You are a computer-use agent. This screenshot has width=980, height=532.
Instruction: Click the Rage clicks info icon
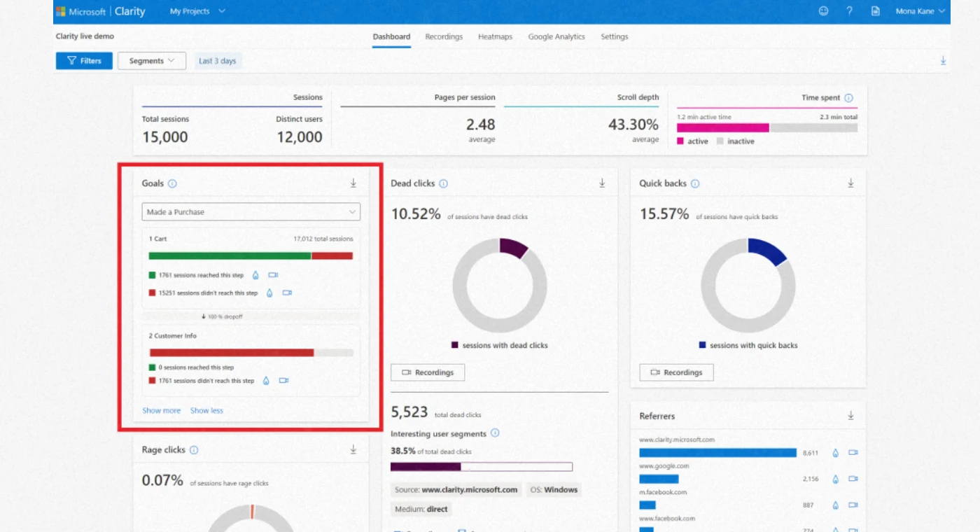pos(194,450)
